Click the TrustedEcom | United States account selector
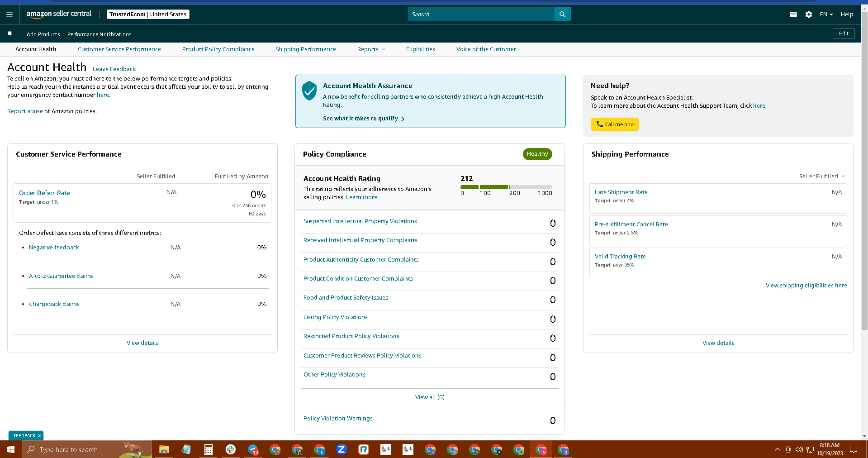This screenshot has width=868, height=458. point(148,14)
